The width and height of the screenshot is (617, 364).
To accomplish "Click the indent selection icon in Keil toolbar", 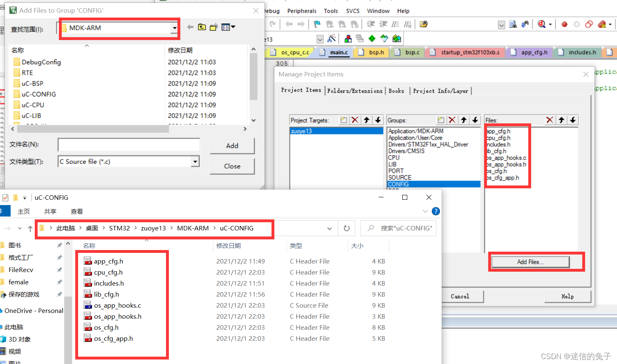I will coord(371,24).
